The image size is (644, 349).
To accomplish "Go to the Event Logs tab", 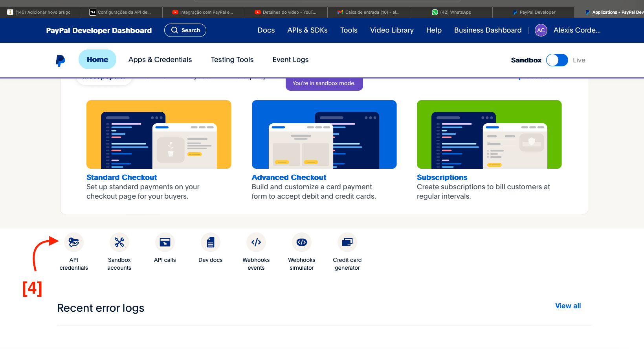I will [290, 60].
